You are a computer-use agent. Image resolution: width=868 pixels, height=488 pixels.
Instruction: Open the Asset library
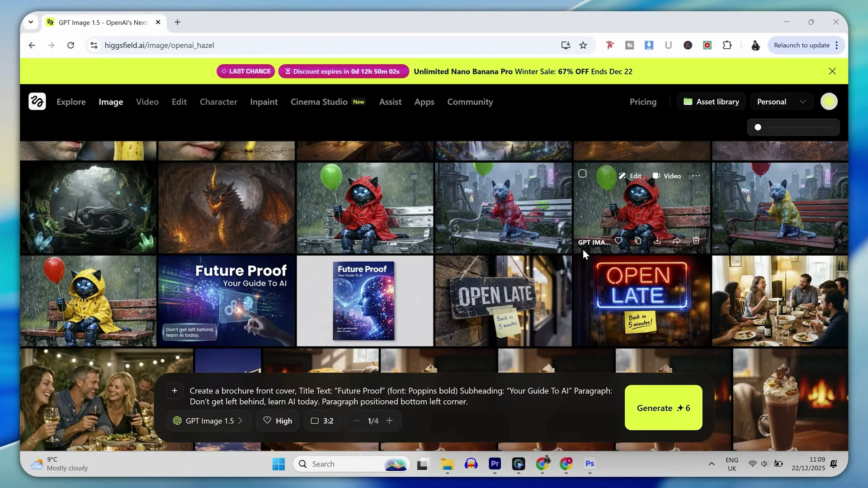[x=711, y=102]
